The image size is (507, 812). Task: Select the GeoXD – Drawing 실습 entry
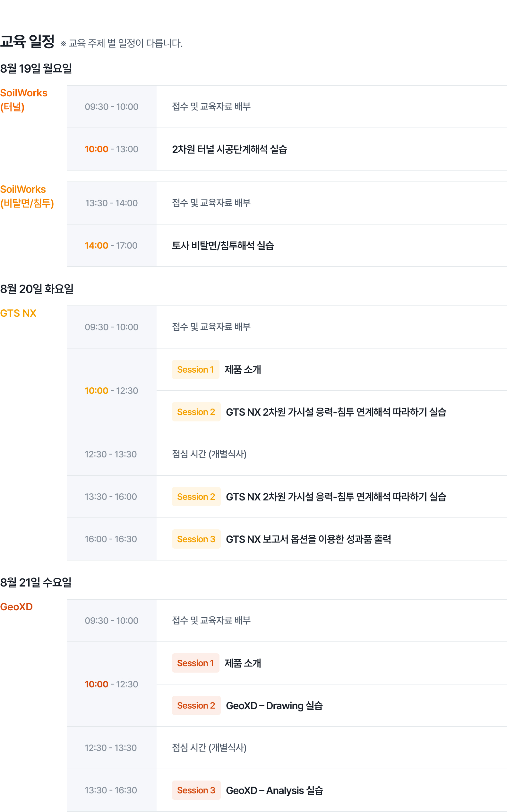274,706
